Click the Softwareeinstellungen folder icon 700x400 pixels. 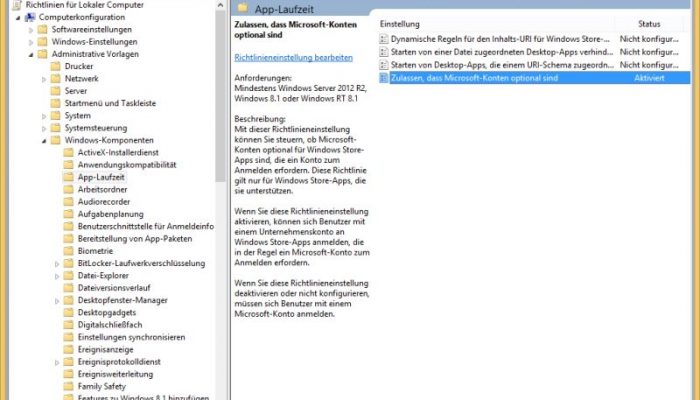click(x=43, y=29)
